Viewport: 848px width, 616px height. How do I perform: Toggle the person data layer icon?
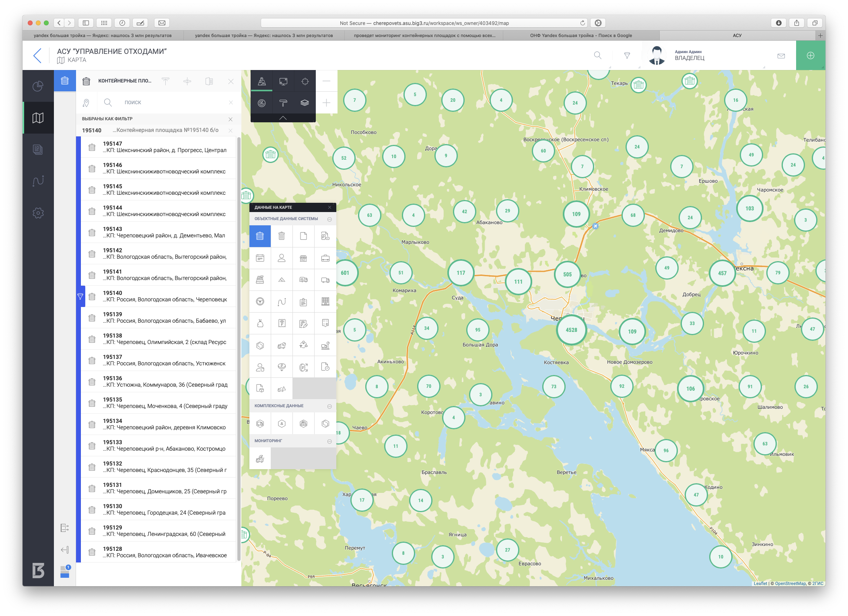pos(282,258)
